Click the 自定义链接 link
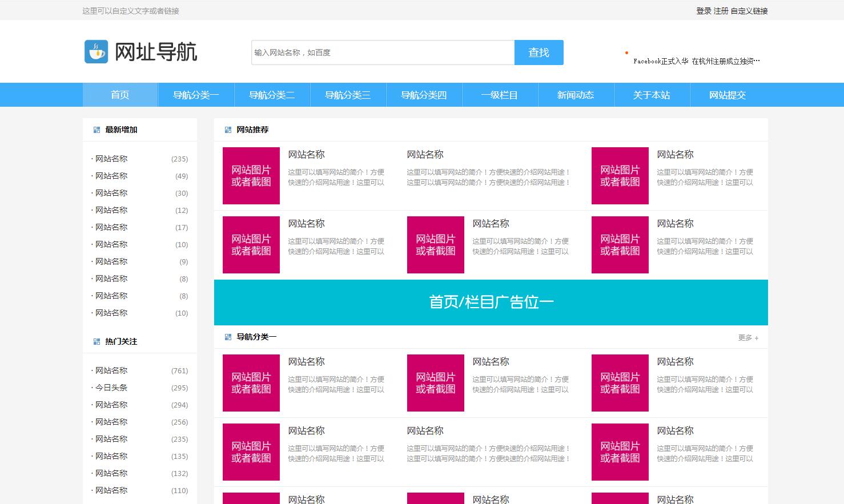Viewport: 844px width, 504px height. [749, 10]
